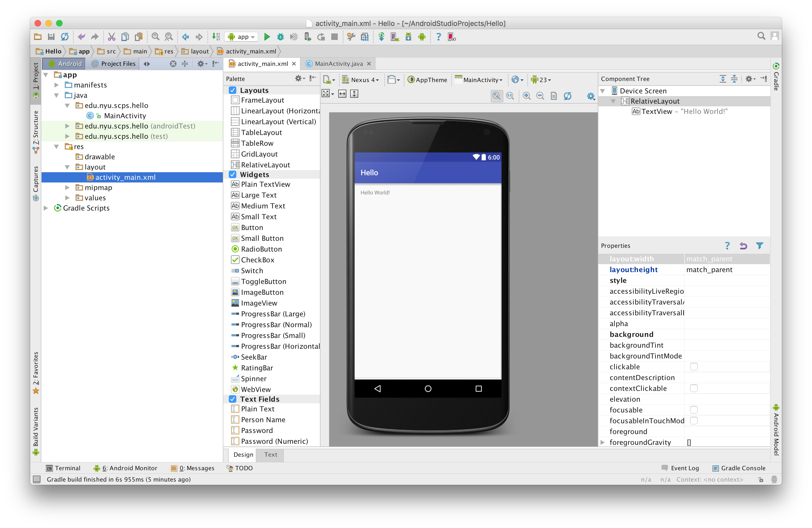Toggle the Layouts palette group checkbox

(233, 90)
